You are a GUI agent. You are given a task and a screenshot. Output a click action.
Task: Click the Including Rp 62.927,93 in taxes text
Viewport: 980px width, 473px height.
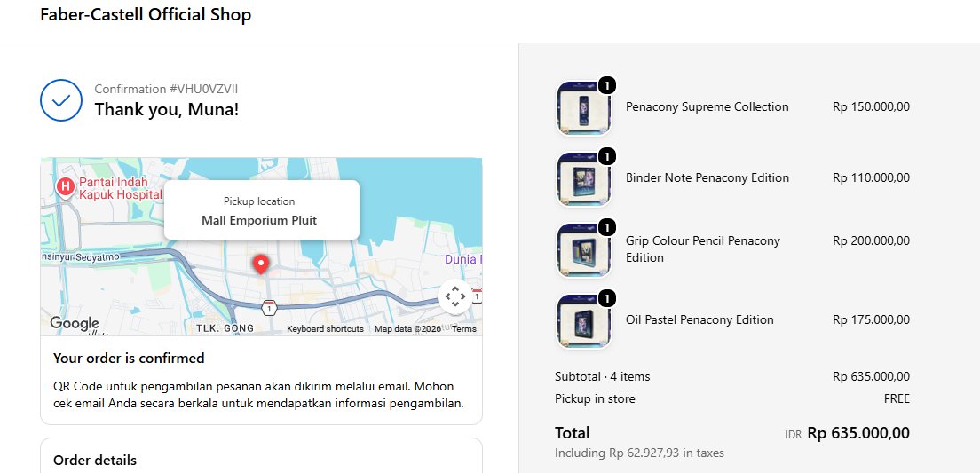[x=639, y=453]
